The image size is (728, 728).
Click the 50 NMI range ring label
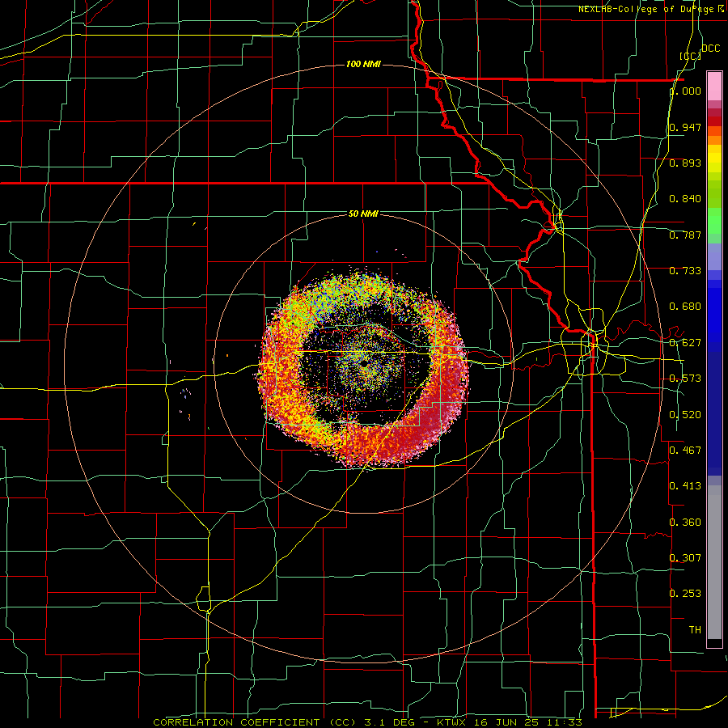coord(363,214)
